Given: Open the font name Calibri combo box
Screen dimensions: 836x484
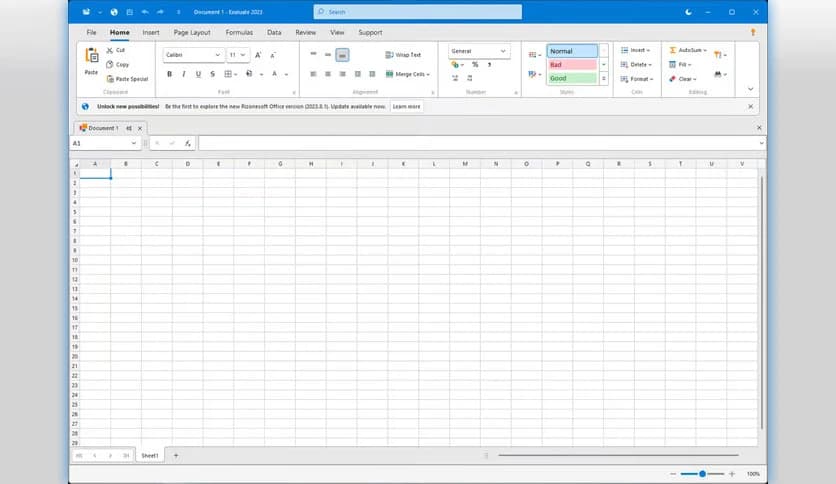Looking at the screenshot, I should pos(192,55).
